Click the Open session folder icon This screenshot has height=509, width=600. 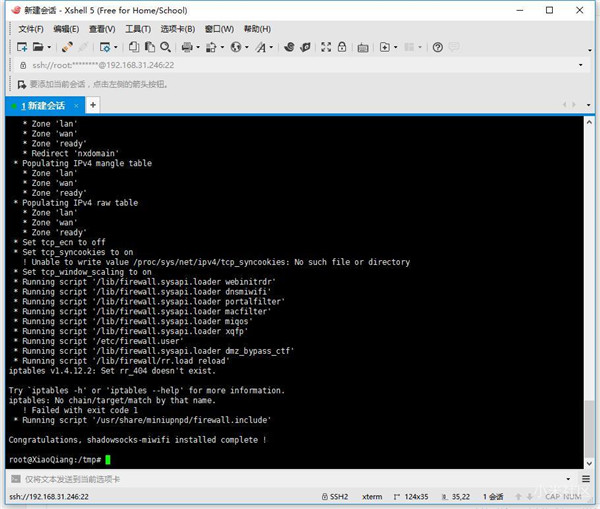[x=37, y=47]
